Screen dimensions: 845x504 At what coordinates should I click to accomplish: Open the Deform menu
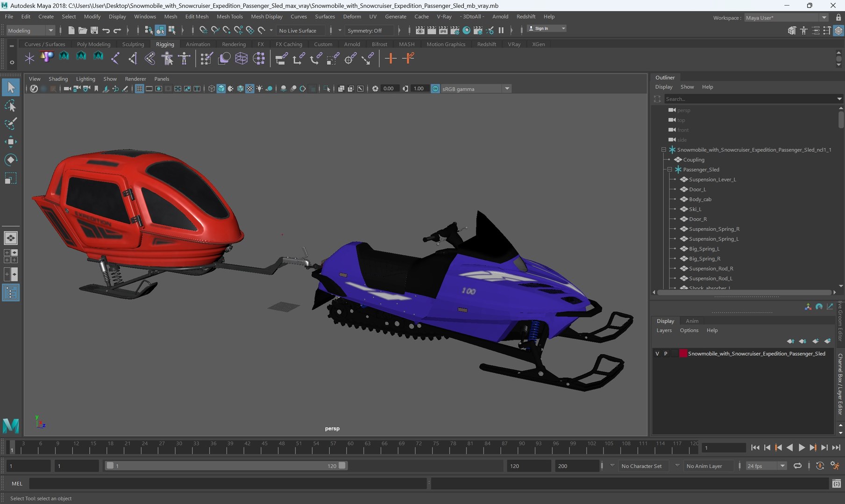click(352, 16)
